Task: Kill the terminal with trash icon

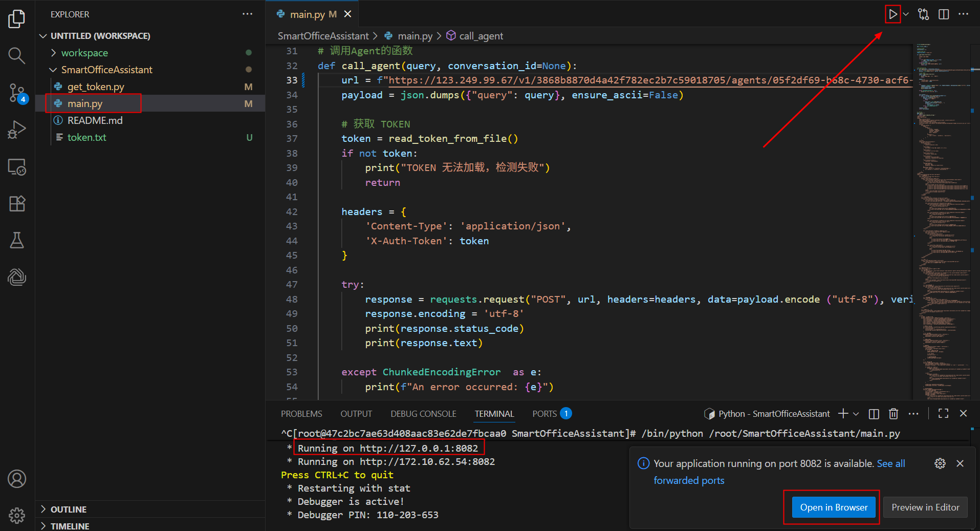Action: [x=894, y=414]
